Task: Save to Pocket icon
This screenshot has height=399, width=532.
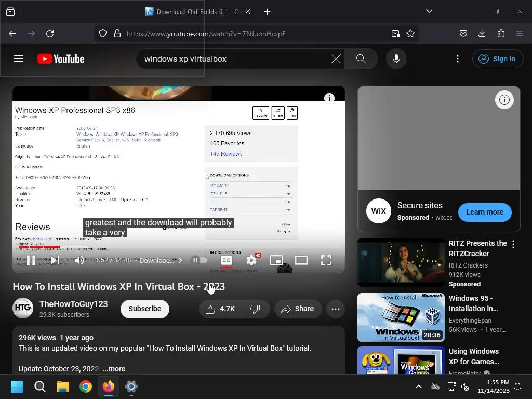Action: click(x=463, y=33)
